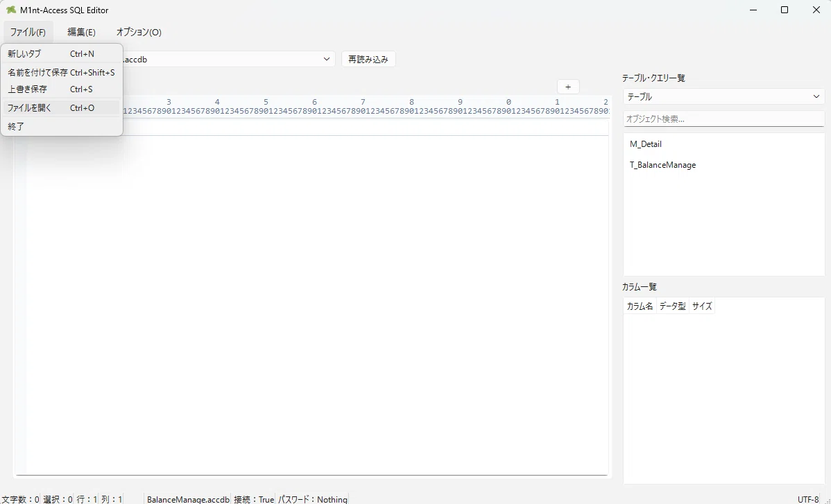Screen dimensions: 831x504
Task: Open the ファイル(F) menu
Action: click(x=28, y=33)
